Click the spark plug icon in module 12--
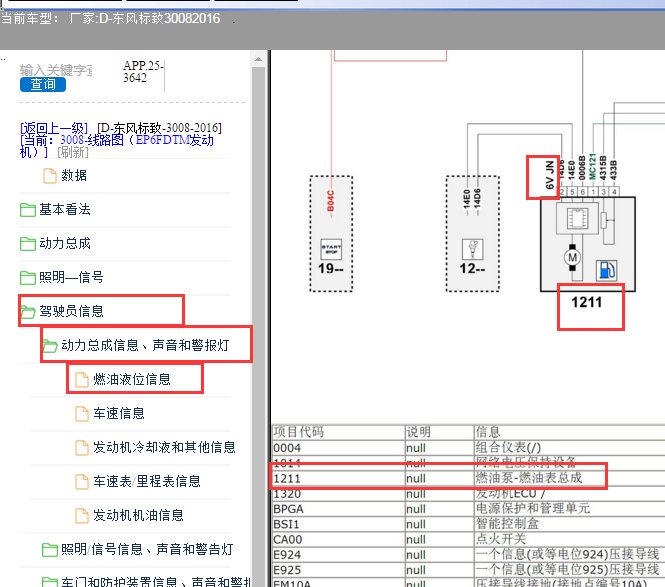 (x=472, y=249)
